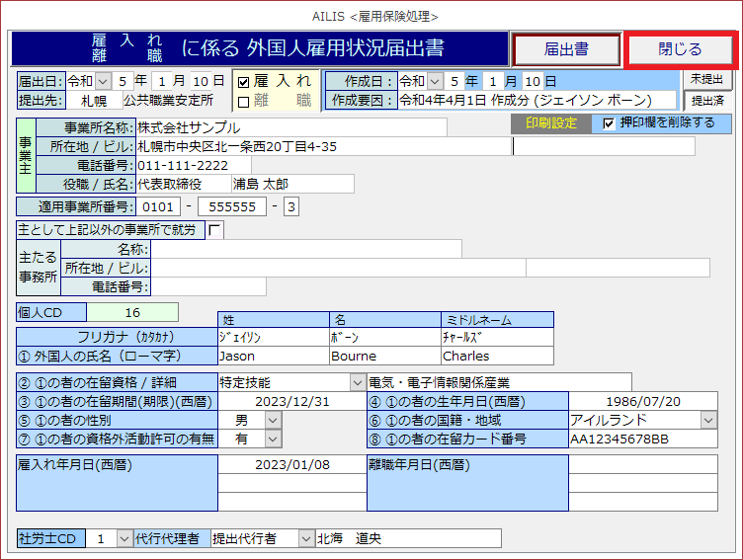
Task: Enable the 離職 checkbox
Action: point(244,101)
